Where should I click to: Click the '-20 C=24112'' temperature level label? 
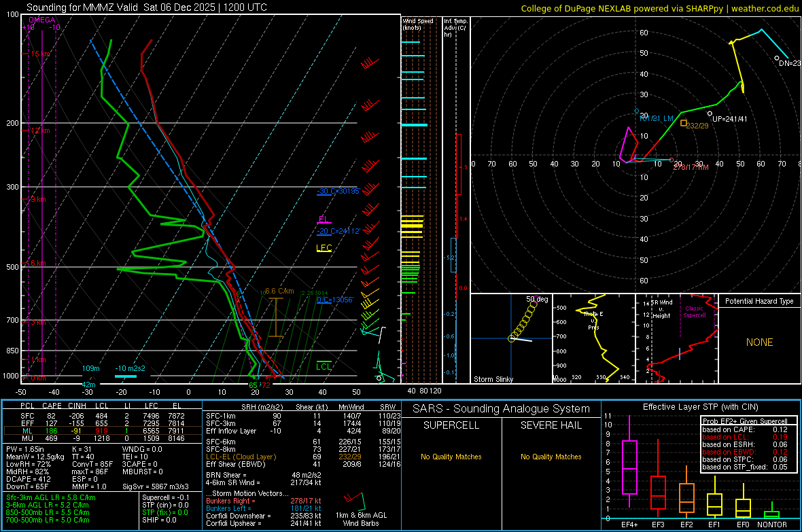338,231
